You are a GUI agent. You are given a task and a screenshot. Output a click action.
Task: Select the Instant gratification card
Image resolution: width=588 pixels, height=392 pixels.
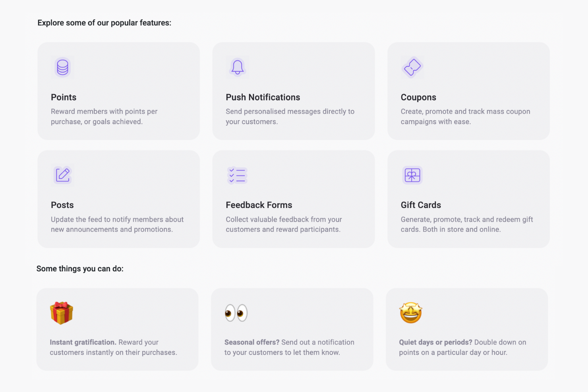tap(117, 329)
